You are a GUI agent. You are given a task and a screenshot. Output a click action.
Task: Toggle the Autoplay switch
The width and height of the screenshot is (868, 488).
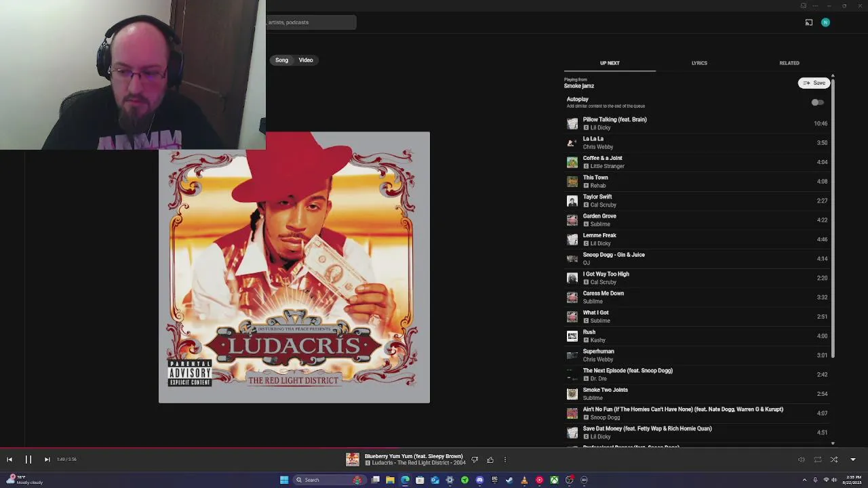click(x=817, y=102)
